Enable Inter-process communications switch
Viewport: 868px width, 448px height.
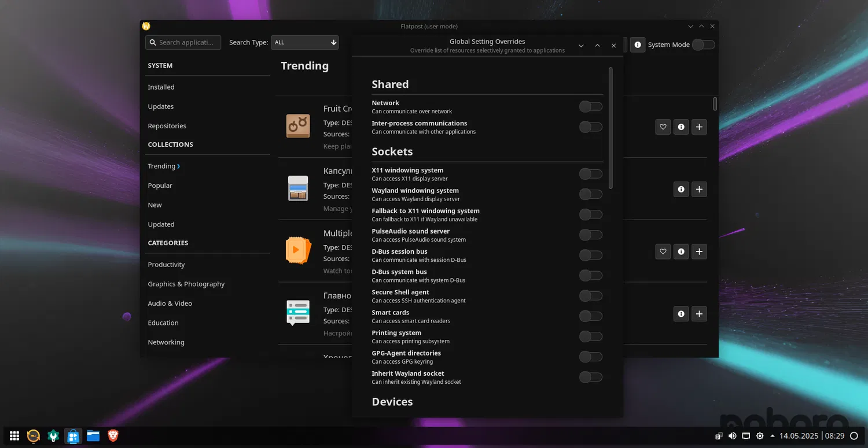click(x=591, y=127)
